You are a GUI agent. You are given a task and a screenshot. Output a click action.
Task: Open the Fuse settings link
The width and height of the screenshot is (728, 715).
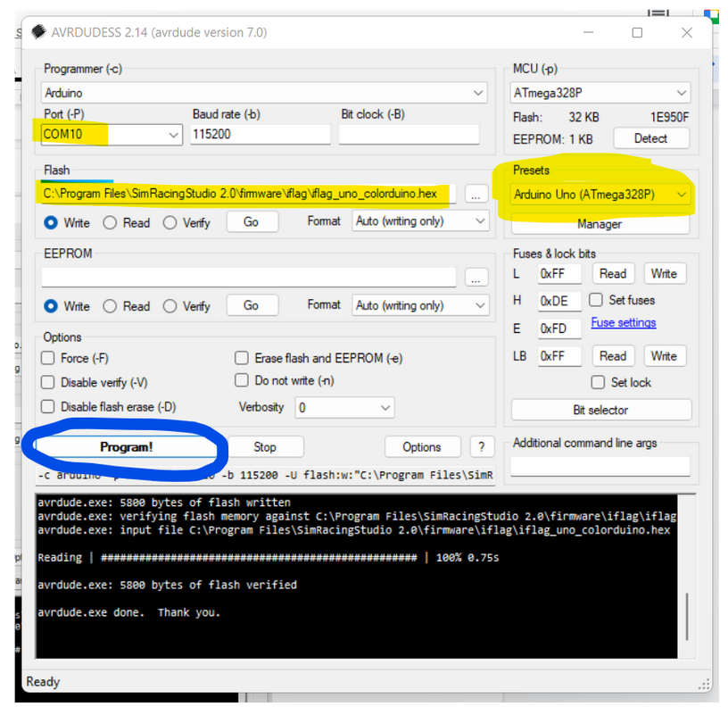pos(624,322)
